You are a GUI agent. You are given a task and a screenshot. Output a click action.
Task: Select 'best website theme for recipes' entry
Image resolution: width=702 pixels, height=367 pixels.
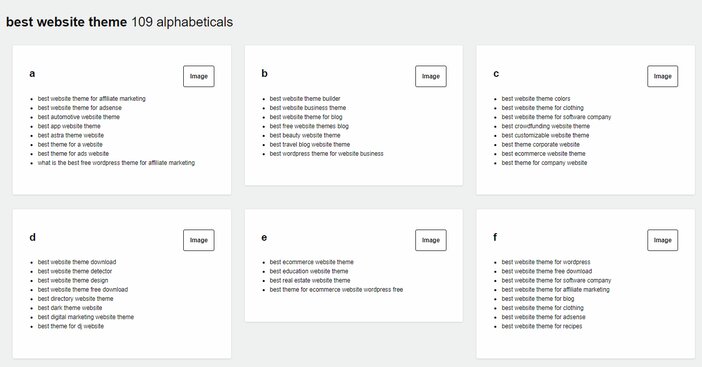[542, 326]
